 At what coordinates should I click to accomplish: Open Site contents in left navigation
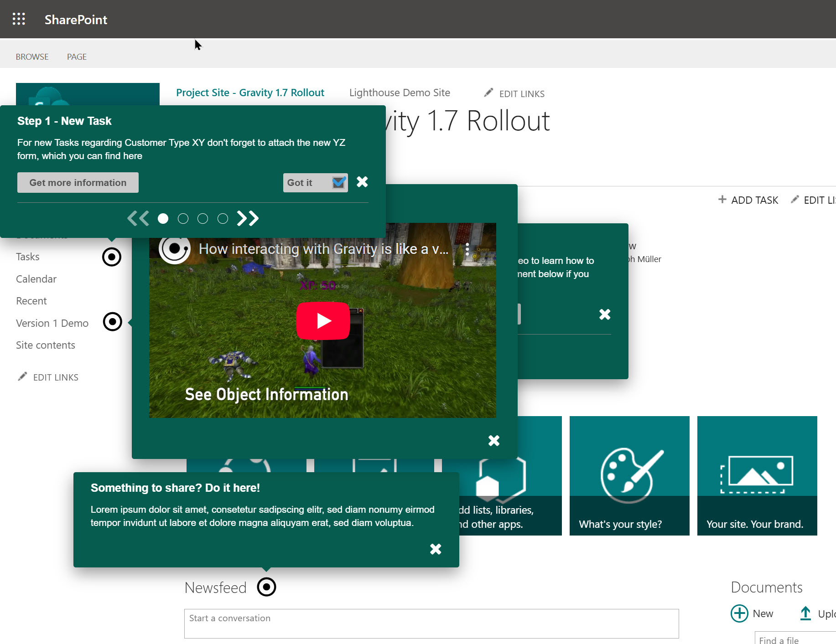[x=46, y=345]
